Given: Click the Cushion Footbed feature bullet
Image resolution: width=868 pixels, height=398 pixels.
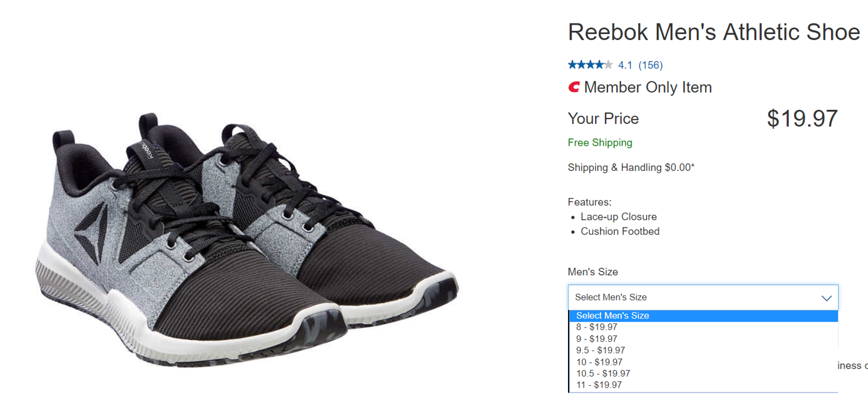Looking at the screenshot, I should [620, 231].
